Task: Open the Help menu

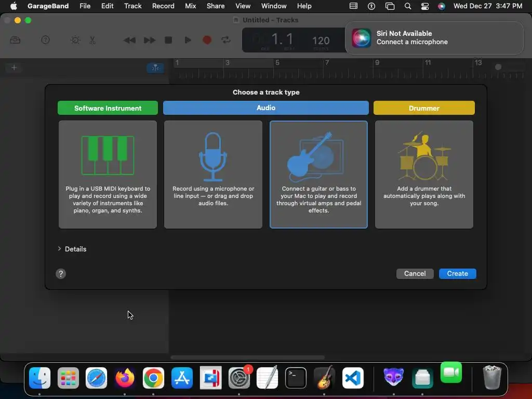Action: [x=304, y=6]
